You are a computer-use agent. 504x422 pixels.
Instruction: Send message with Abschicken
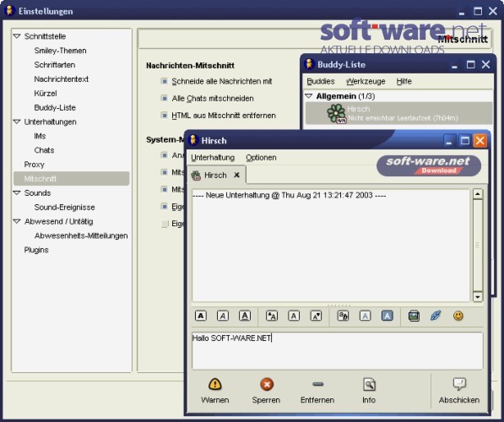coord(459,391)
